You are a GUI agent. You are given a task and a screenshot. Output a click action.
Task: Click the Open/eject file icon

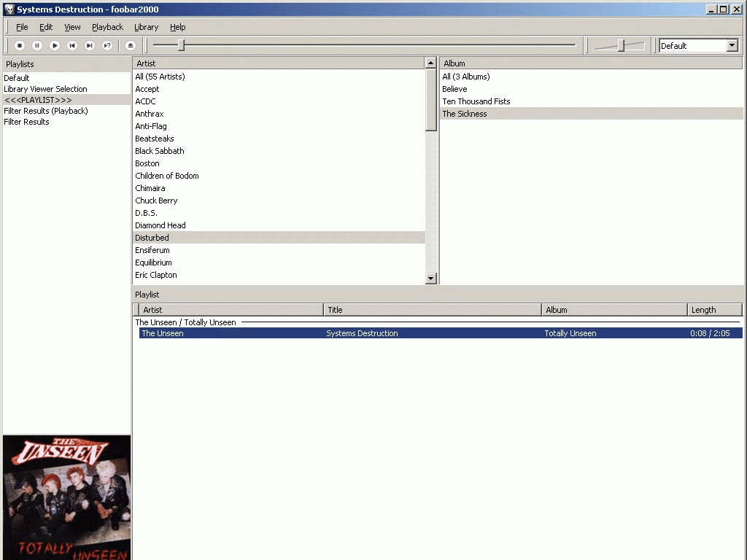131,46
